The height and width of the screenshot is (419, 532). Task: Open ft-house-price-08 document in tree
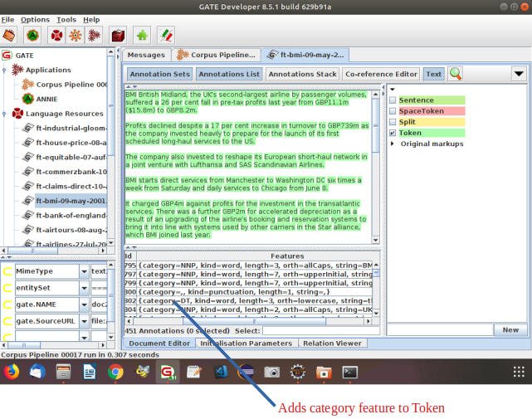click(71, 143)
